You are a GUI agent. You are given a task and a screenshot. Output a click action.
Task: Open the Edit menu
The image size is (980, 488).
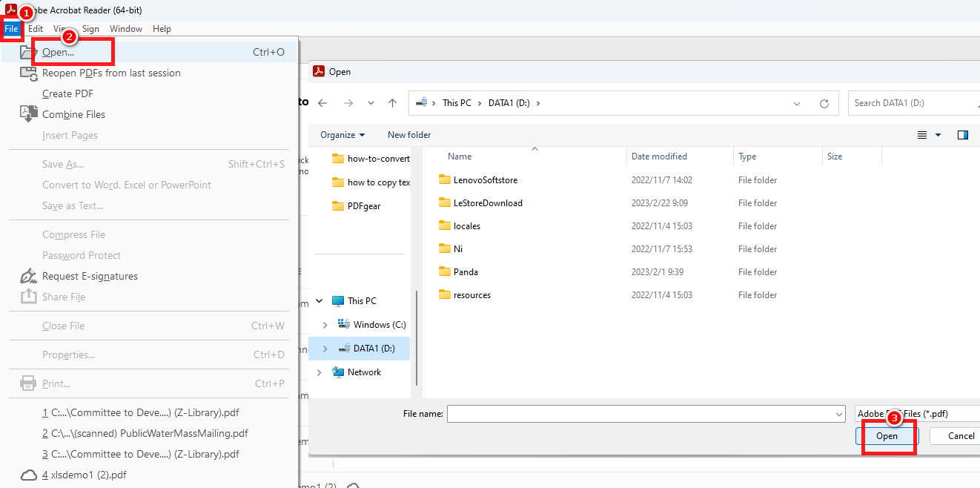35,28
